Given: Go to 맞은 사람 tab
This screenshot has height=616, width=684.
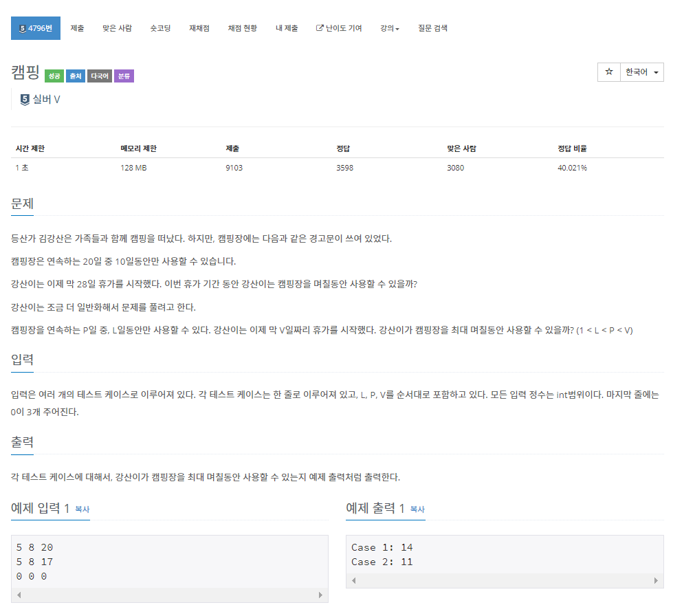Looking at the screenshot, I should 117,28.
